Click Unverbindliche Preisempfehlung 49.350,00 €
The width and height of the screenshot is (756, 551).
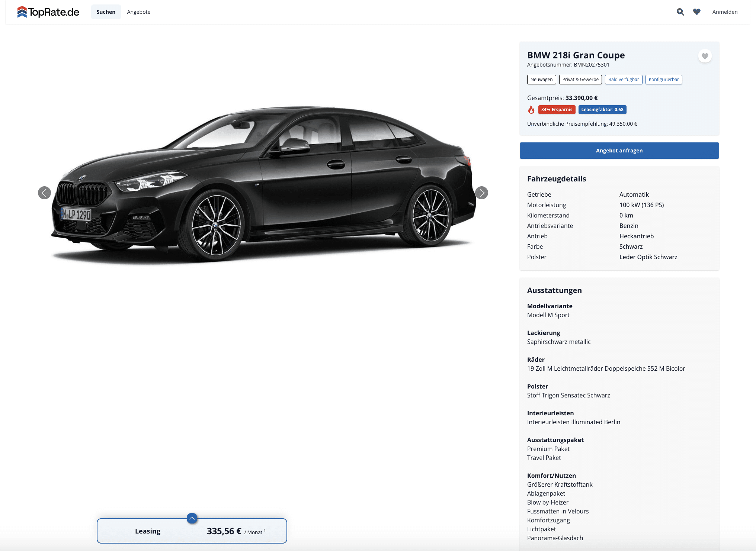[582, 124]
